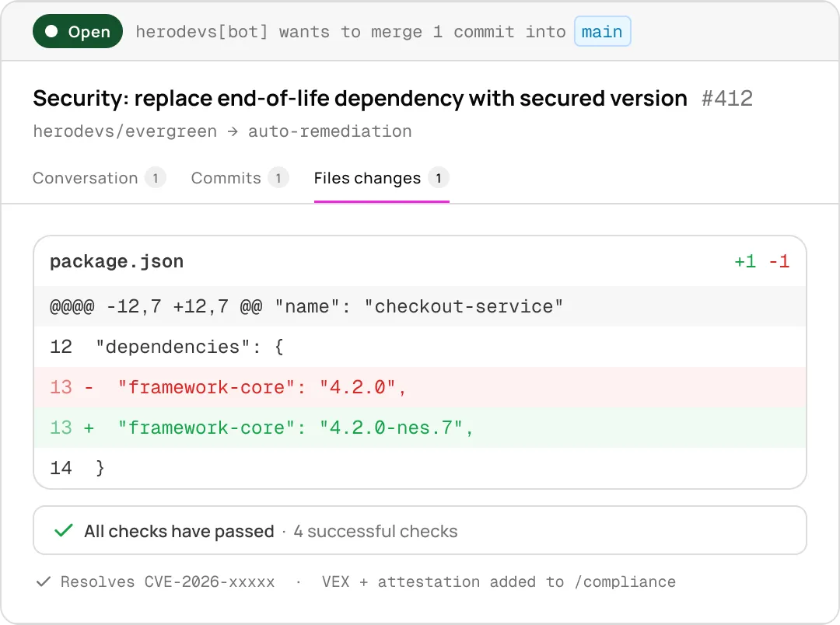Screen dimensions: 840x625
Task: Open the package.json file header
Action: 420,261
